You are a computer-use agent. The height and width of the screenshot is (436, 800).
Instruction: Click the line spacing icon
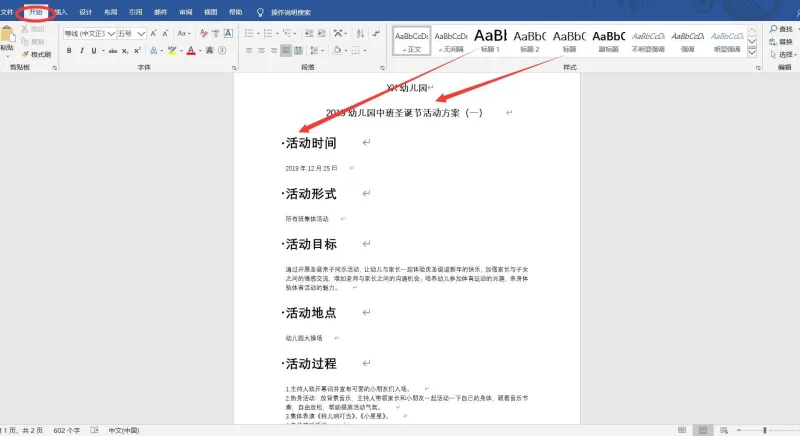314,50
